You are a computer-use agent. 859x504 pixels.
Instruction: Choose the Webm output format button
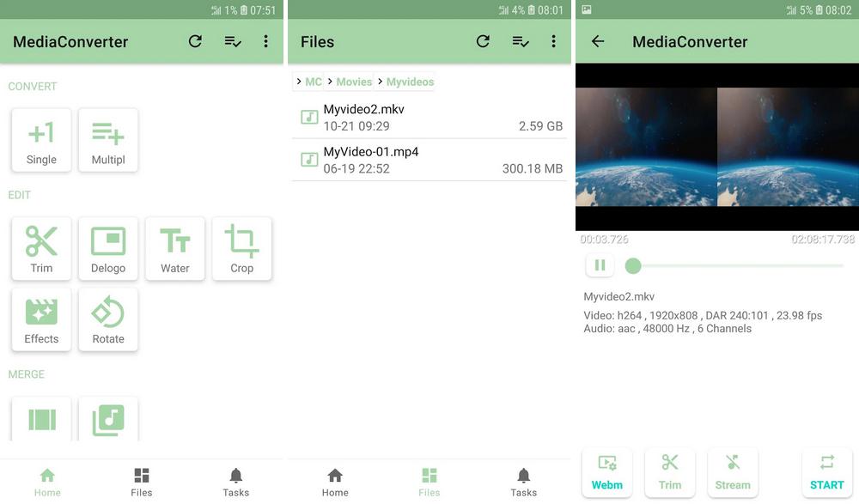607,472
